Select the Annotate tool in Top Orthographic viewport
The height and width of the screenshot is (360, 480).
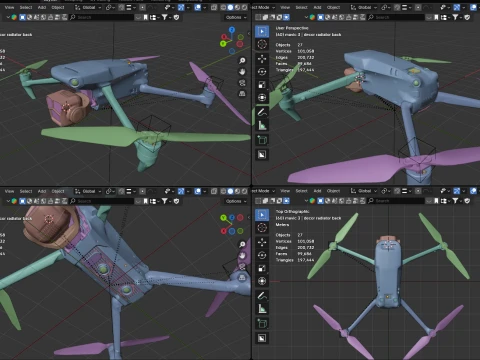[262, 296]
